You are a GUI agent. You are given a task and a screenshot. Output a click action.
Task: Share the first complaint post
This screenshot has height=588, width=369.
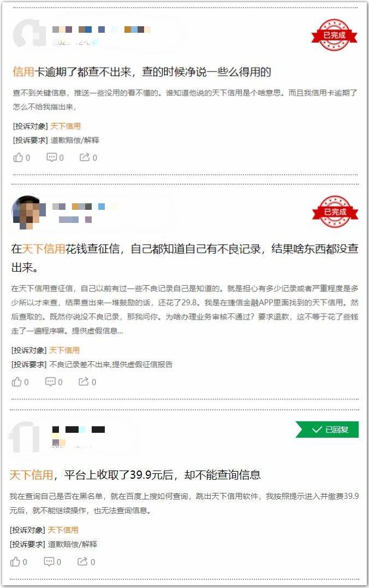[x=88, y=157]
